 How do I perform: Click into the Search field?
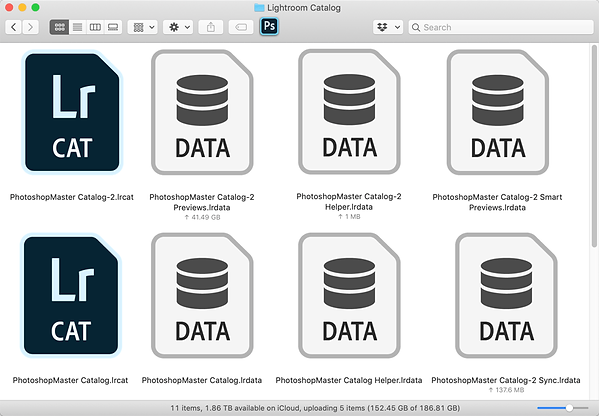click(501, 27)
